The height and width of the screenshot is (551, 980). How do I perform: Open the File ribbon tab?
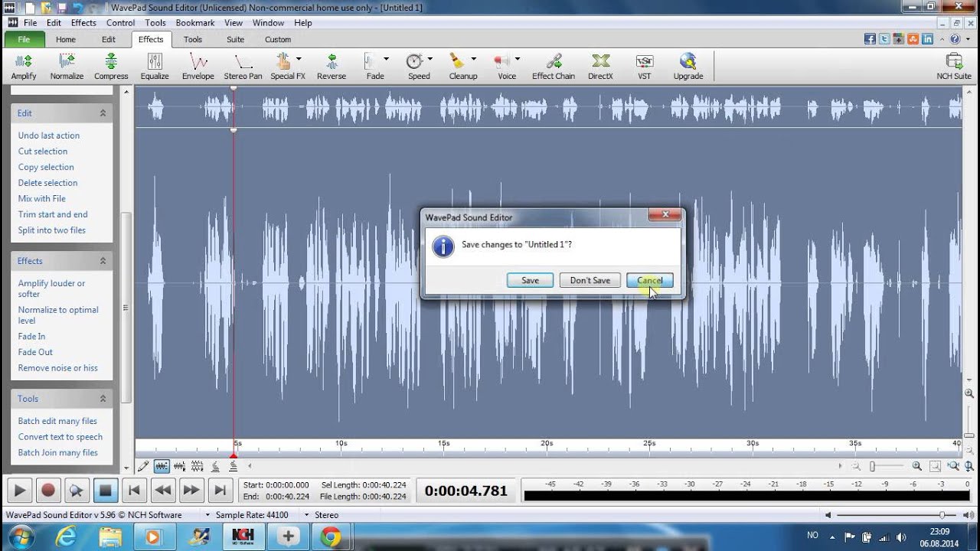(x=24, y=39)
